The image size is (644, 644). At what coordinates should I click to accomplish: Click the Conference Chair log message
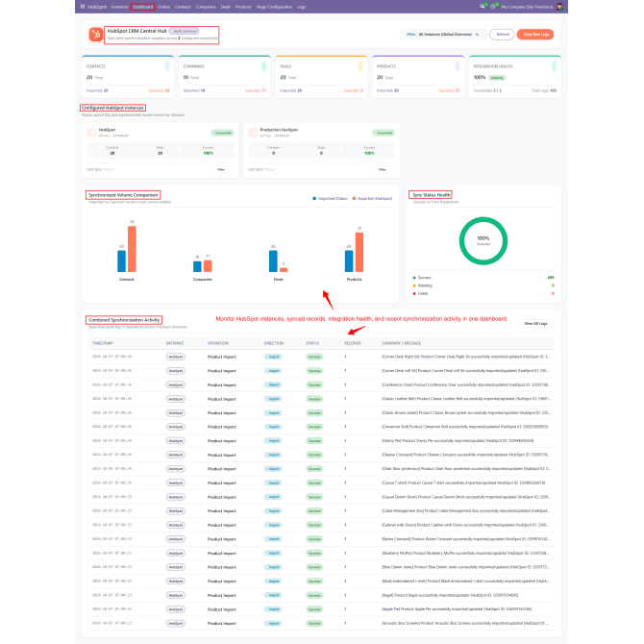[x=466, y=385]
